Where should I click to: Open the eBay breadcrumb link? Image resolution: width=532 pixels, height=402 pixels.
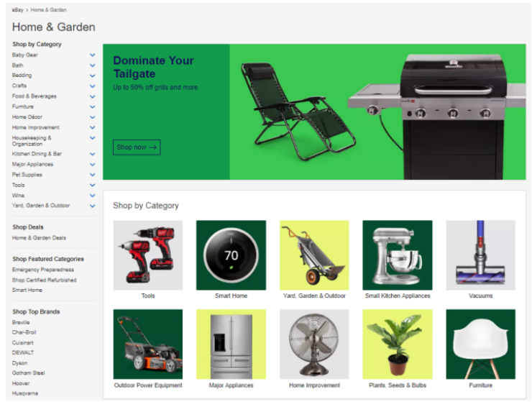(x=18, y=10)
